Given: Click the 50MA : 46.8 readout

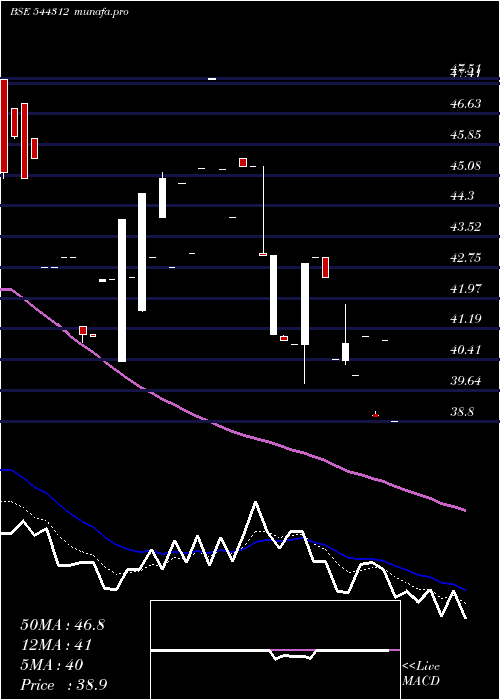Looking at the screenshot, I should tap(62, 625).
